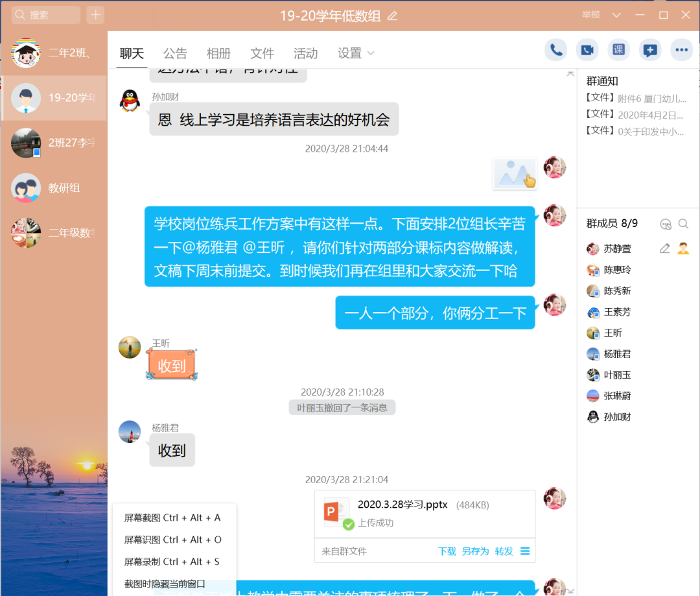The image size is (700, 596).
Task: Click 下载 link for the pptx file
Action: [447, 551]
